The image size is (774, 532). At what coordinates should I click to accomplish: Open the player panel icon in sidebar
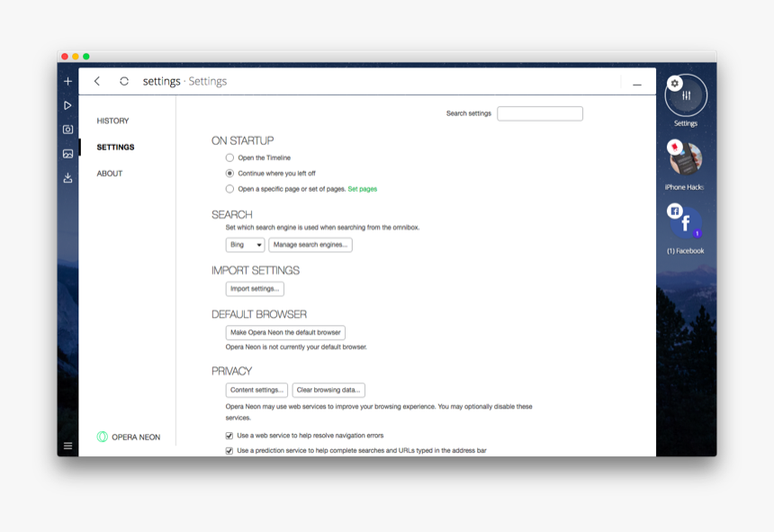[x=68, y=105]
